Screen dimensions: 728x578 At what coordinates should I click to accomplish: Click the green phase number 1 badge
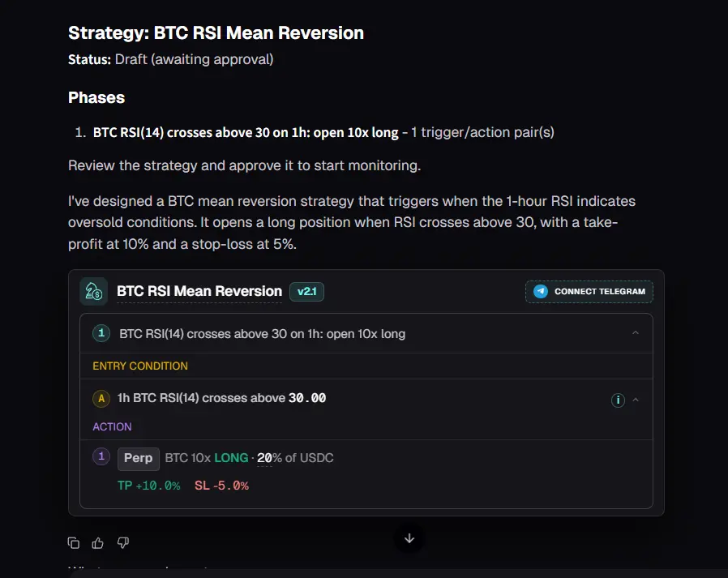101,333
